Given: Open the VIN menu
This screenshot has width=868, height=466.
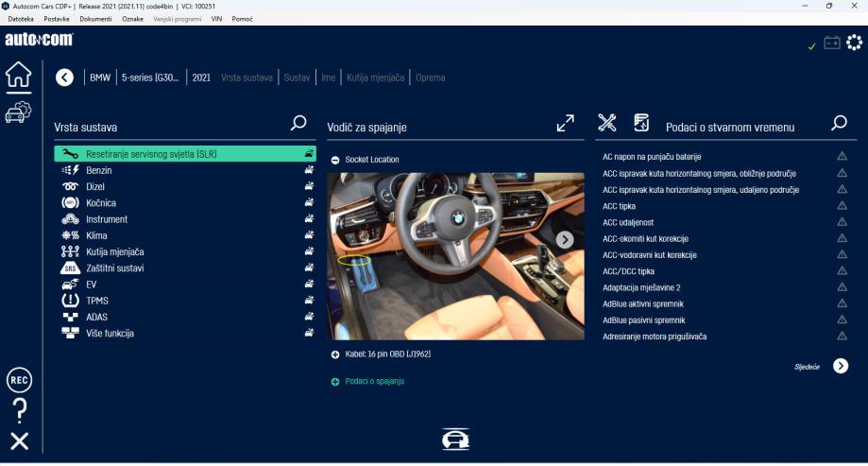Looking at the screenshot, I should pos(216,19).
